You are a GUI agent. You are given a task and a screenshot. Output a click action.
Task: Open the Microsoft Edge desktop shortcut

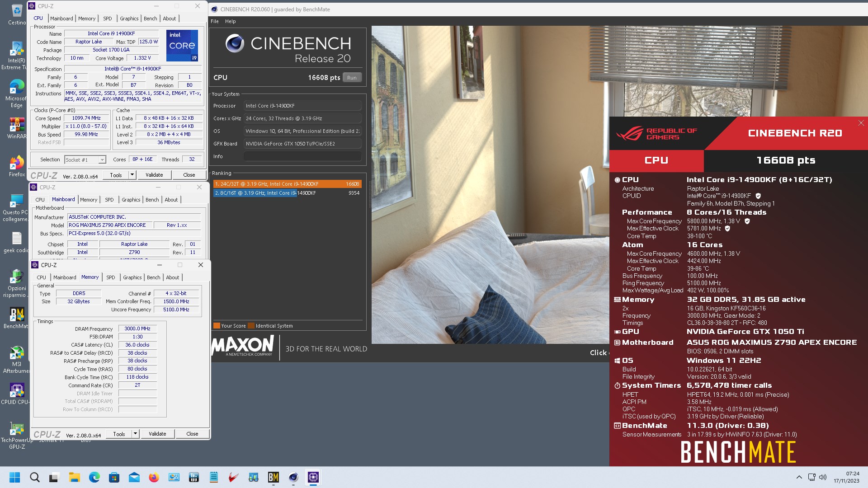click(x=16, y=94)
